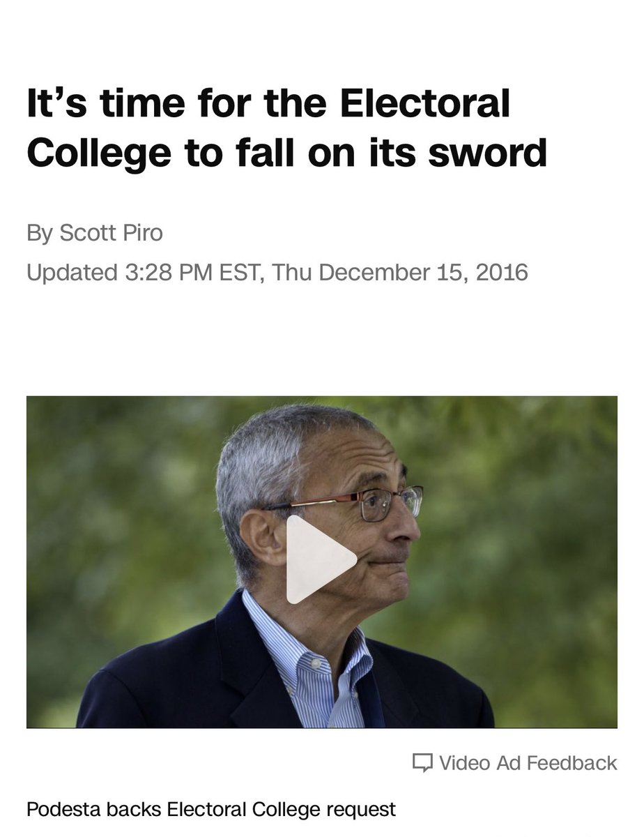644x837 pixels.
Task: Click the word 'Podesta' in the video caption
Action: tap(59, 810)
